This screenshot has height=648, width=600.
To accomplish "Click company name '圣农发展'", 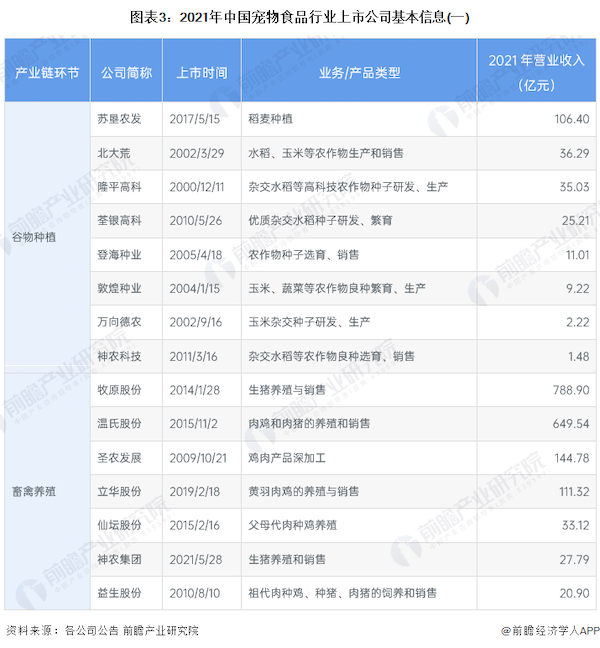I will tap(119, 458).
